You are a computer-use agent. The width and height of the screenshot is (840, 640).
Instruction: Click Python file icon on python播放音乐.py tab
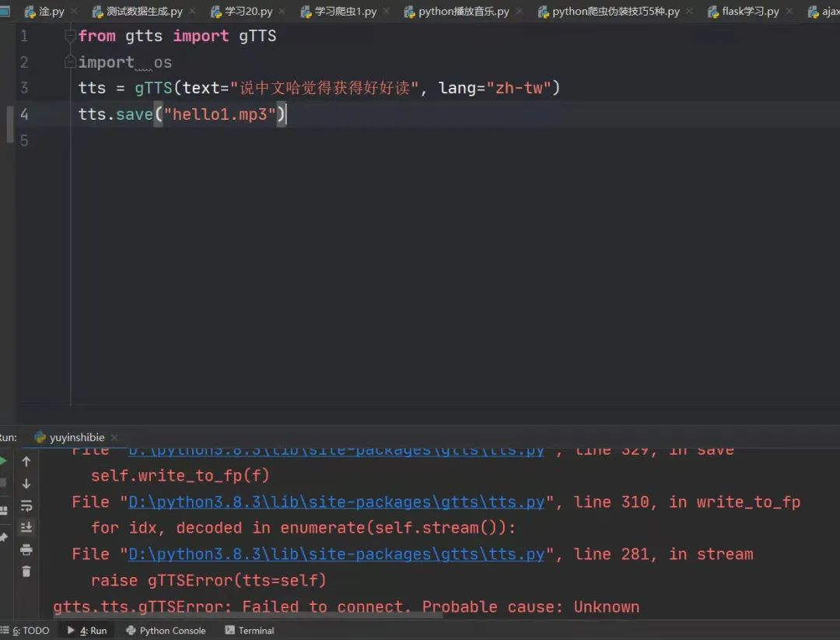click(x=409, y=12)
